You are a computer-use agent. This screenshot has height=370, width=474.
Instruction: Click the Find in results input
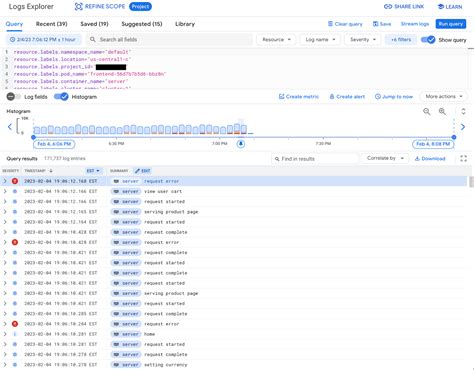coord(315,159)
